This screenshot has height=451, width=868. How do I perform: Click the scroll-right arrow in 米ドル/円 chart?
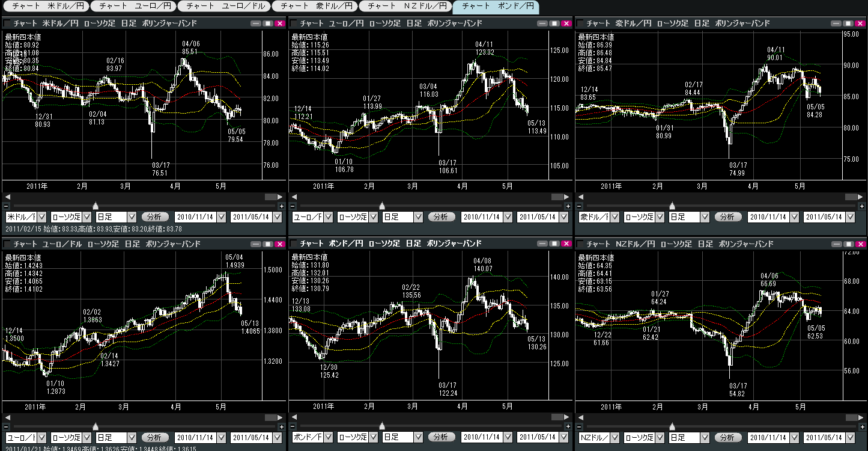pos(281,197)
